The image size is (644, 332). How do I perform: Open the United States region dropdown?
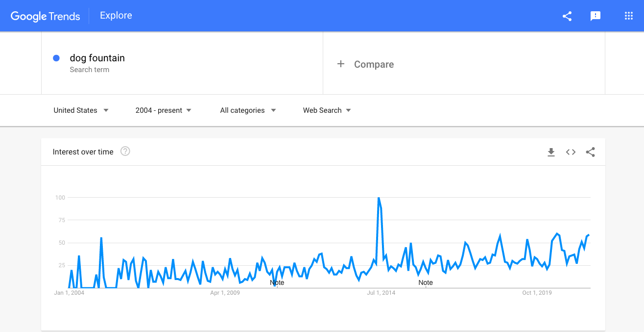coord(81,110)
